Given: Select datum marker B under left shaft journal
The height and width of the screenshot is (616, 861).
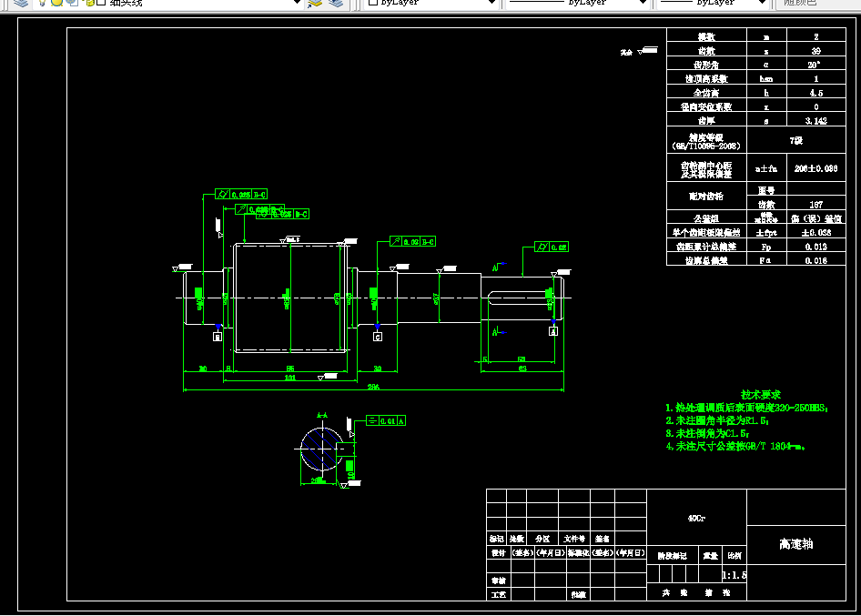Looking at the screenshot, I should coord(218,337).
